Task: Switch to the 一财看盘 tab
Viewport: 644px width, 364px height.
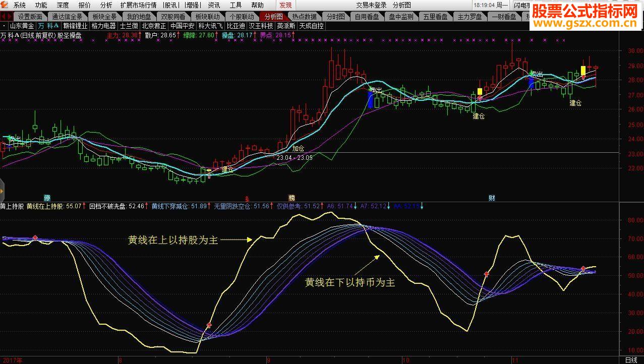Action: (504, 16)
